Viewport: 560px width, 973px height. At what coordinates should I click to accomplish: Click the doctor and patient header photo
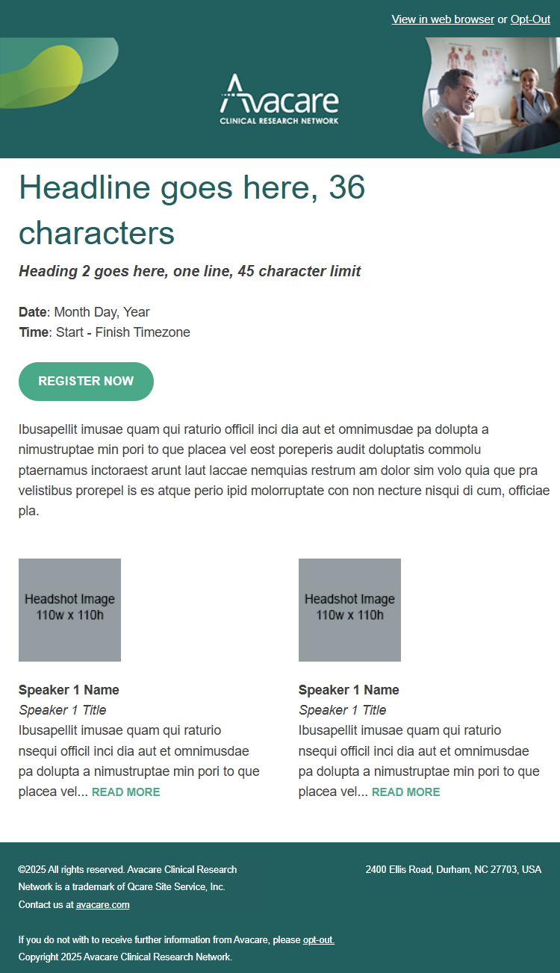491,96
